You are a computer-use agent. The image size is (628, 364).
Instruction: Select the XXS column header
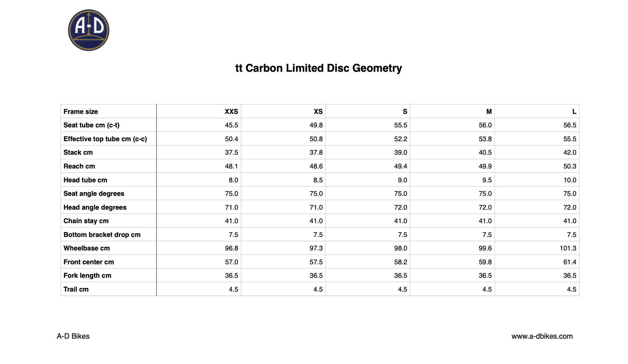coord(231,112)
